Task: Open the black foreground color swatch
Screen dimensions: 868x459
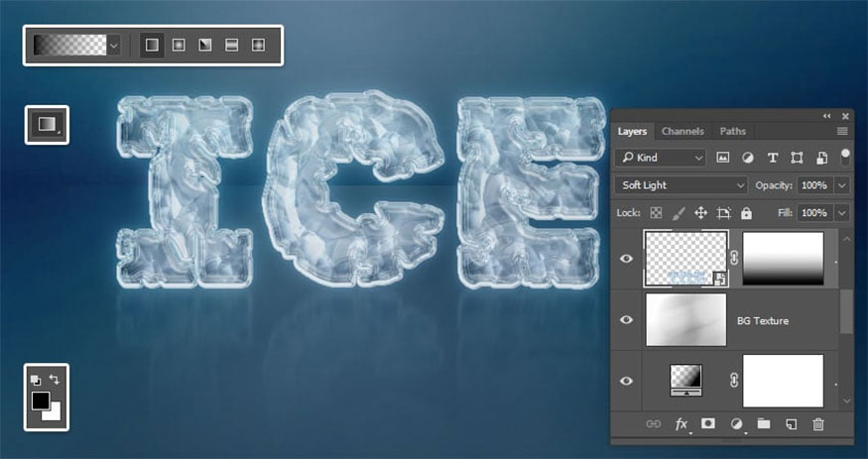Action: pyautogui.click(x=41, y=401)
